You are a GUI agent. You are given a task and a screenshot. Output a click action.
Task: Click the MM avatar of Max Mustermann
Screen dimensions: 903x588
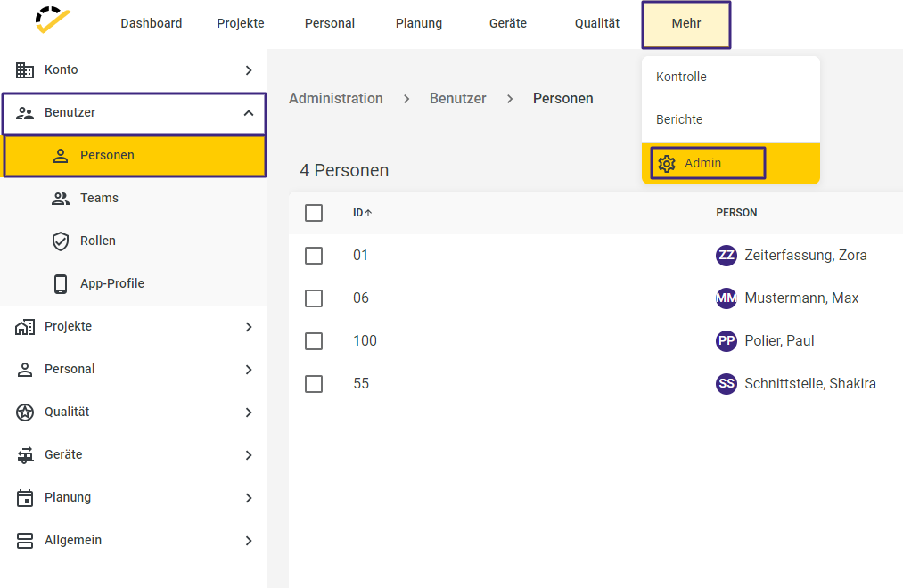tap(727, 298)
